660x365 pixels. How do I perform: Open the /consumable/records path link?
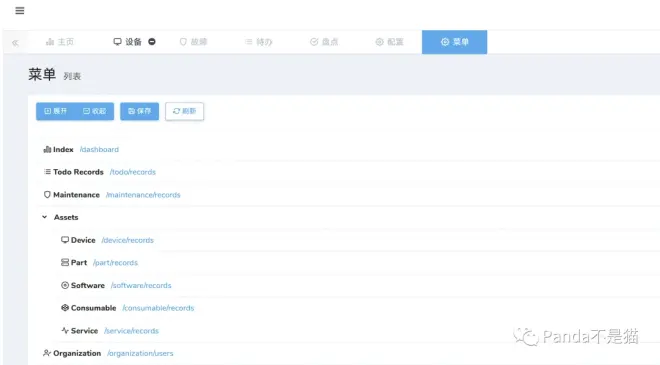coord(158,308)
